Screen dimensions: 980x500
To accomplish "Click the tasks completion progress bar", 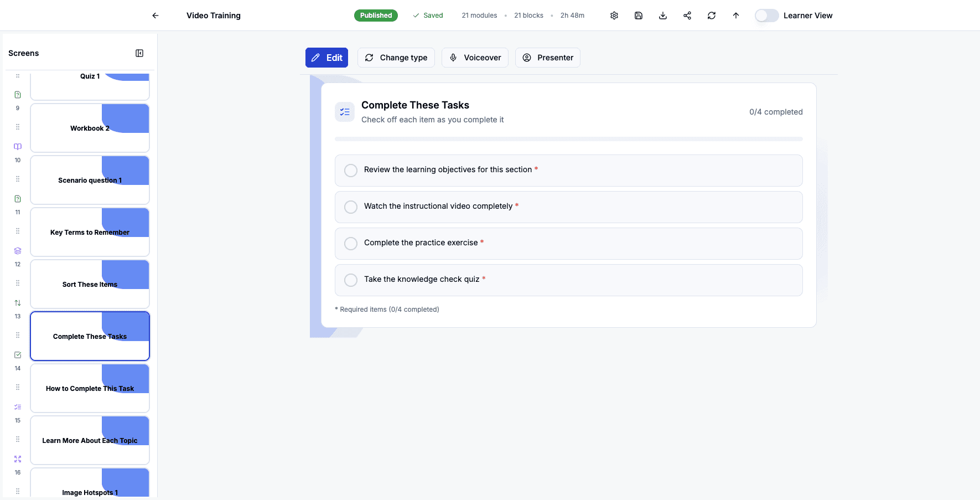I will [569, 139].
